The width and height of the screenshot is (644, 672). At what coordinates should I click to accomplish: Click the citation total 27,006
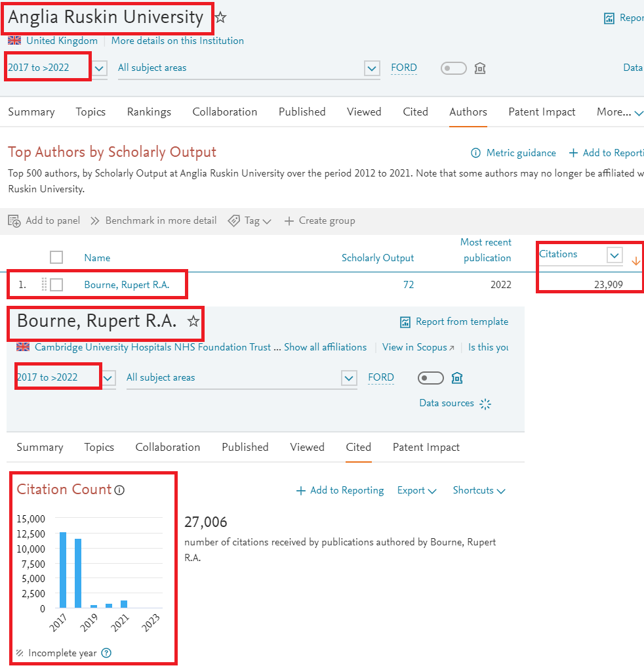tap(205, 522)
